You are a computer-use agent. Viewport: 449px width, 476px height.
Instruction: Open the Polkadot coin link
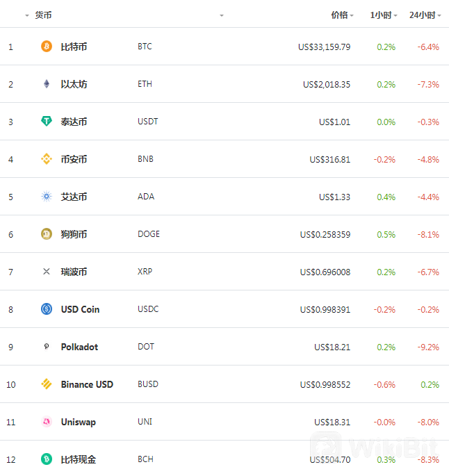tap(79, 347)
